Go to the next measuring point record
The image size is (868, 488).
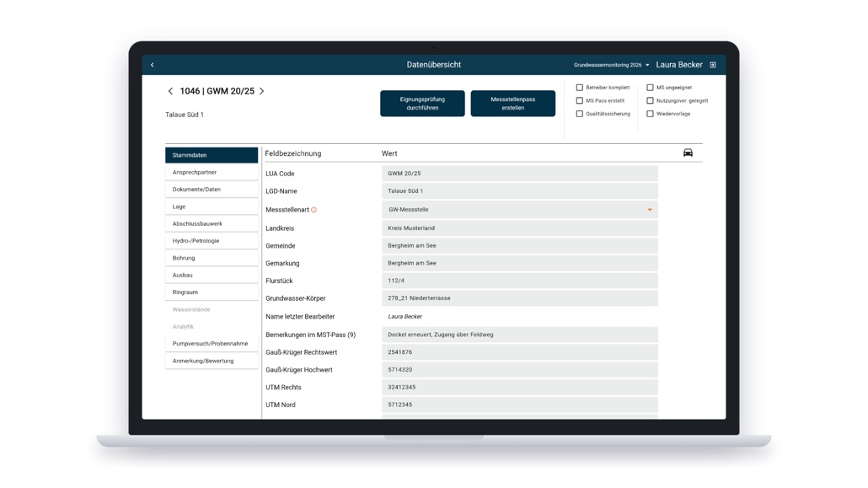click(262, 91)
